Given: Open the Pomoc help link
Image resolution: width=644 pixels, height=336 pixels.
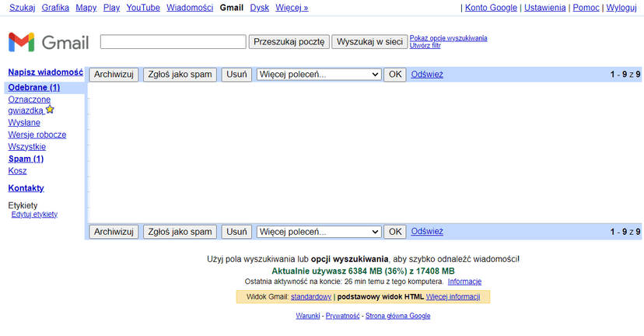Looking at the screenshot, I should 586,8.
